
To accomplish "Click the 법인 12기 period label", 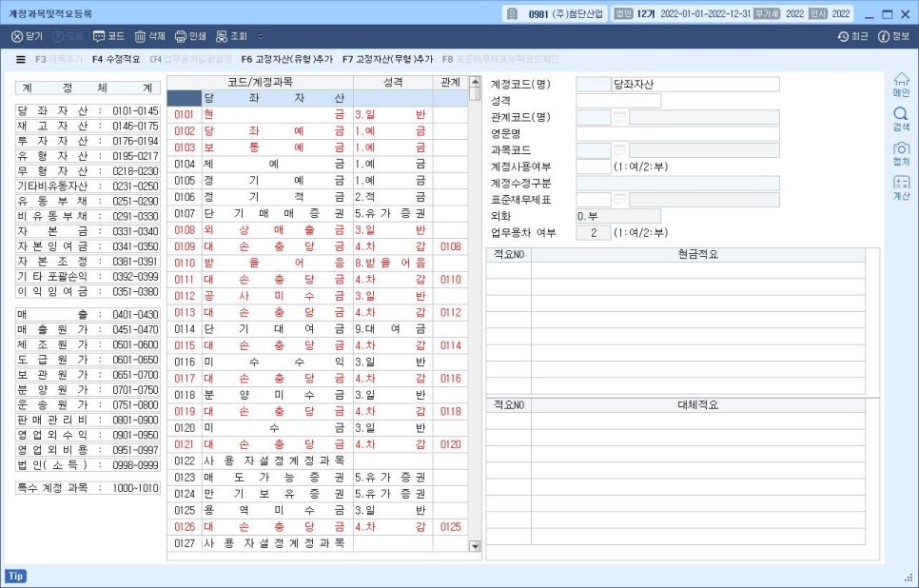I will 635,14.
